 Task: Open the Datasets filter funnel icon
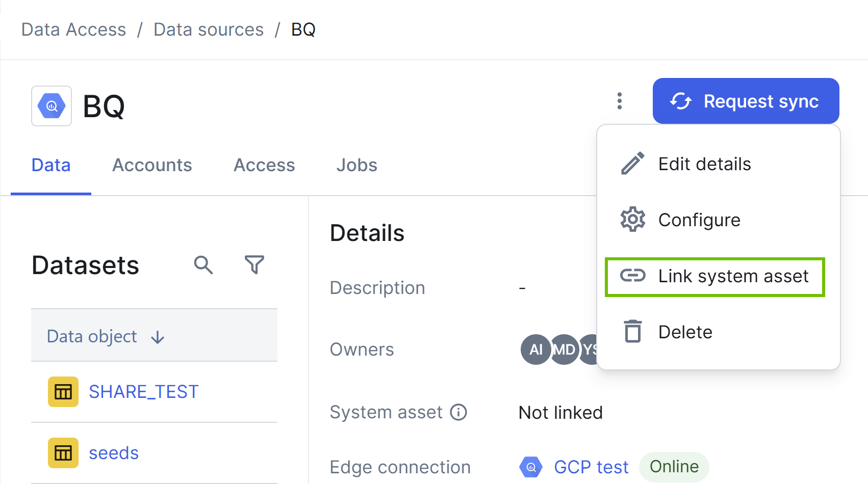[254, 265]
